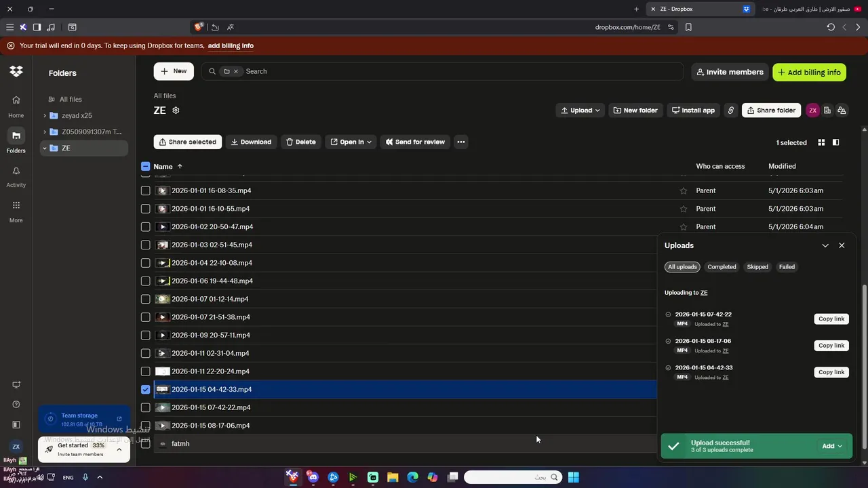The height and width of the screenshot is (488, 868).
Task: Open Team storage external link icon
Action: click(x=119, y=419)
